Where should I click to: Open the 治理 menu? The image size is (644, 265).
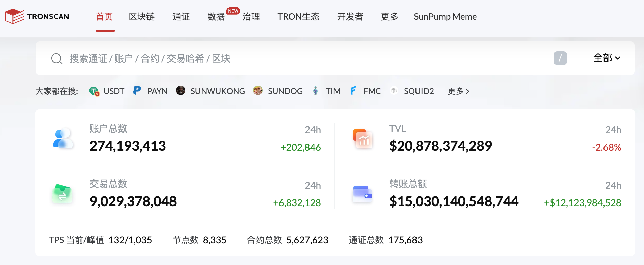pos(251,17)
